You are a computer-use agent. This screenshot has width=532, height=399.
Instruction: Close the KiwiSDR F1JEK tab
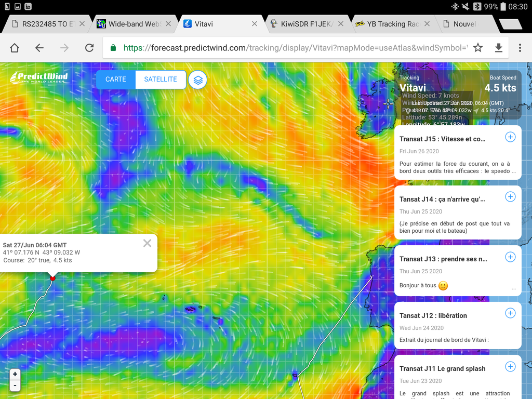pyautogui.click(x=341, y=24)
